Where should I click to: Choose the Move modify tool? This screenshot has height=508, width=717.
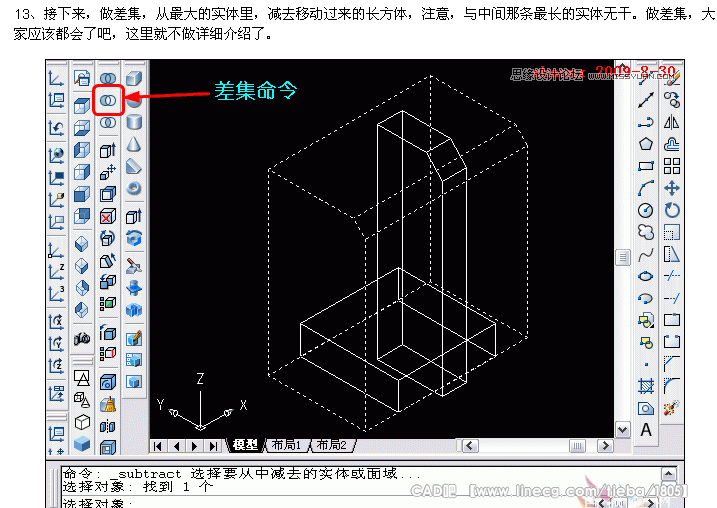[x=672, y=188]
